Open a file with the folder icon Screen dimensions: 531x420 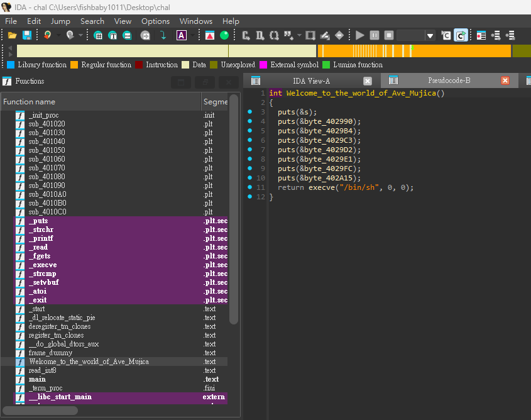tap(12, 35)
